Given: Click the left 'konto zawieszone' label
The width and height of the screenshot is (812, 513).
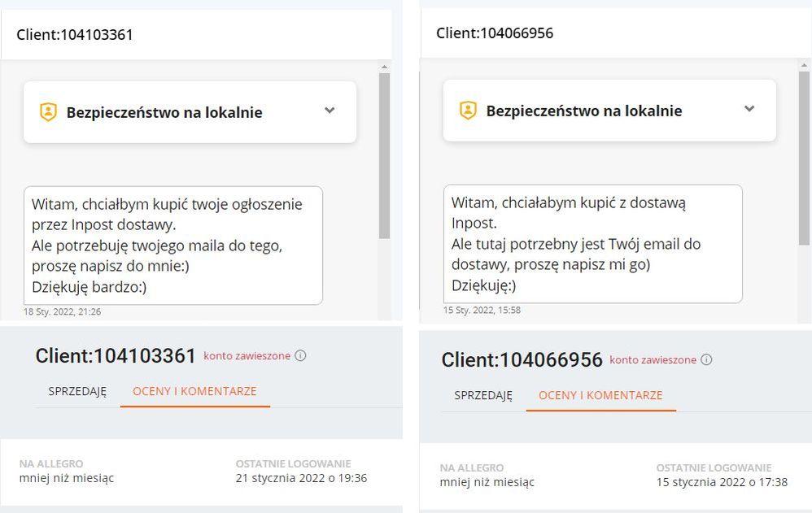Looking at the screenshot, I should [x=247, y=355].
